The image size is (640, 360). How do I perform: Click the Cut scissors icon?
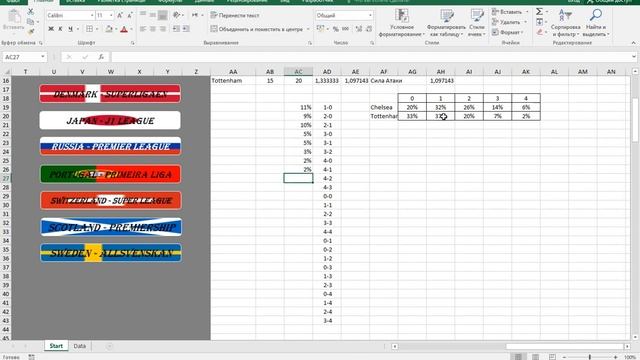[31, 11]
